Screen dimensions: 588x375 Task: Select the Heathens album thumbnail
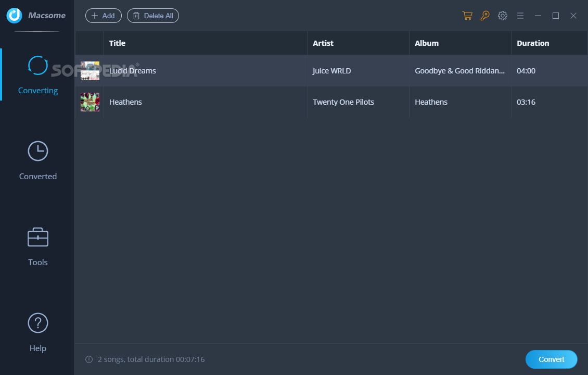click(90, 102)
